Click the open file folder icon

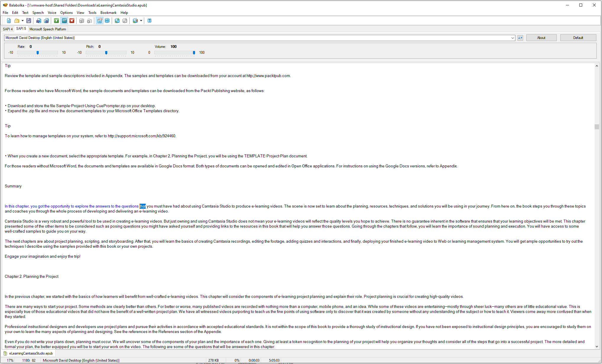[17, 21]
